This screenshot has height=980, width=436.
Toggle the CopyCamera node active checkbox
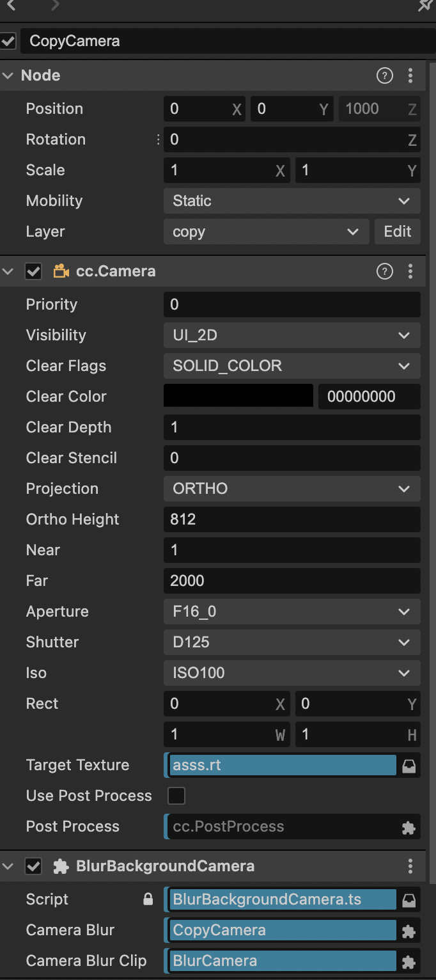click(8, 42)
